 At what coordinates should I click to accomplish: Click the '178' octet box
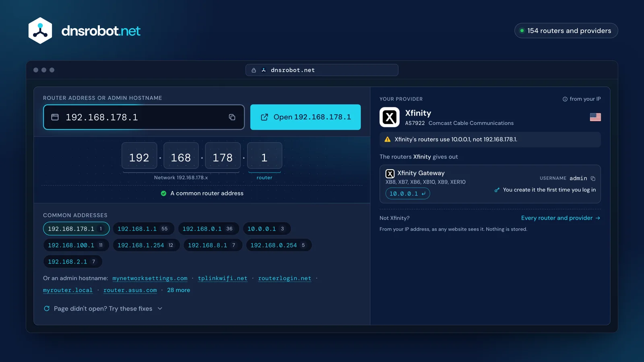[223, 156]
